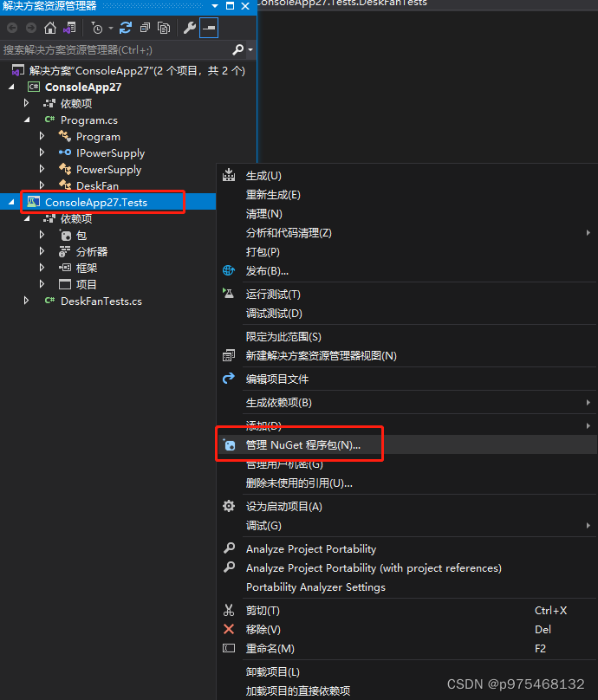This screenshot has height=700, width=598.
Task: Open the pending changes filter dropdown arrow
Action: click(110, 29)
